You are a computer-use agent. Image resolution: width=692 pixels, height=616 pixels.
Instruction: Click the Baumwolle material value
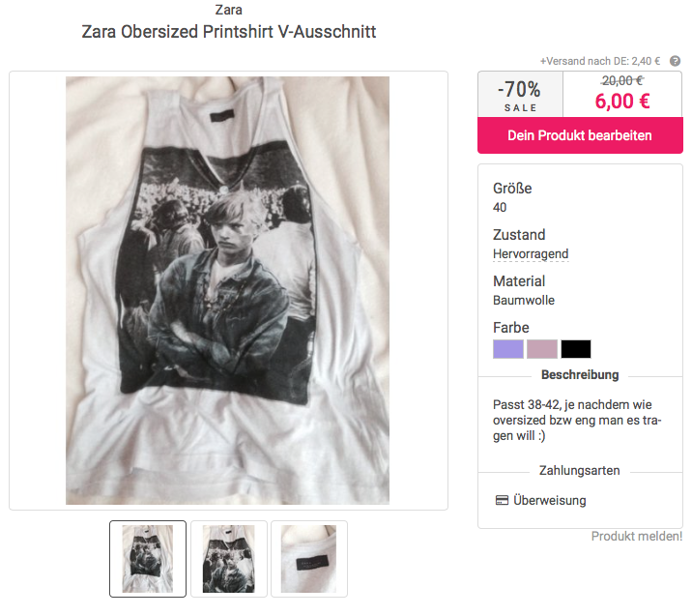click(524, 301)
